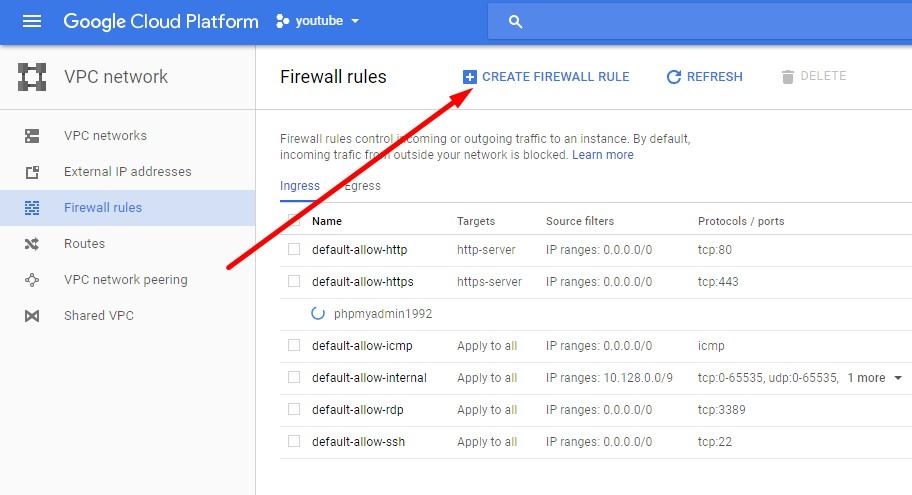
Task: Open the default-allow-ssh rule
Action: click(358, 441)
